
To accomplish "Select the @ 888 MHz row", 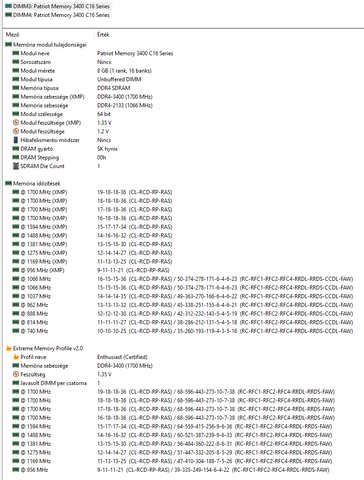I will click(x=183, y=313).
